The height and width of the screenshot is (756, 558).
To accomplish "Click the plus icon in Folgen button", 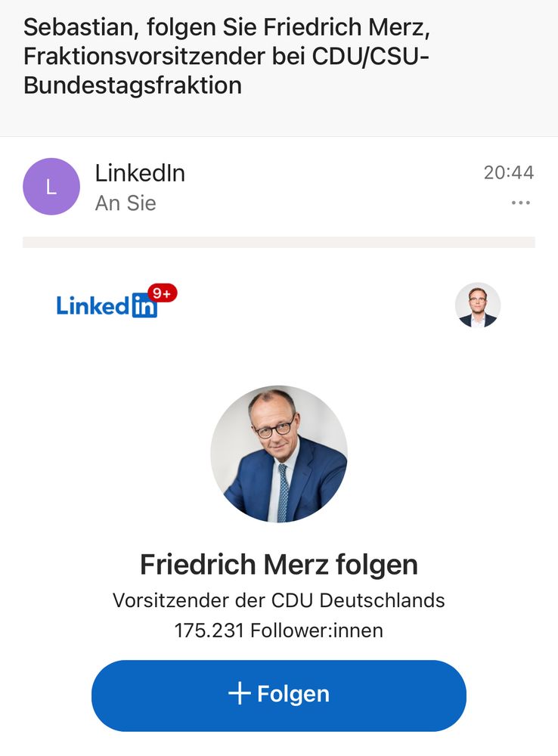I will [x=239, y=694].
